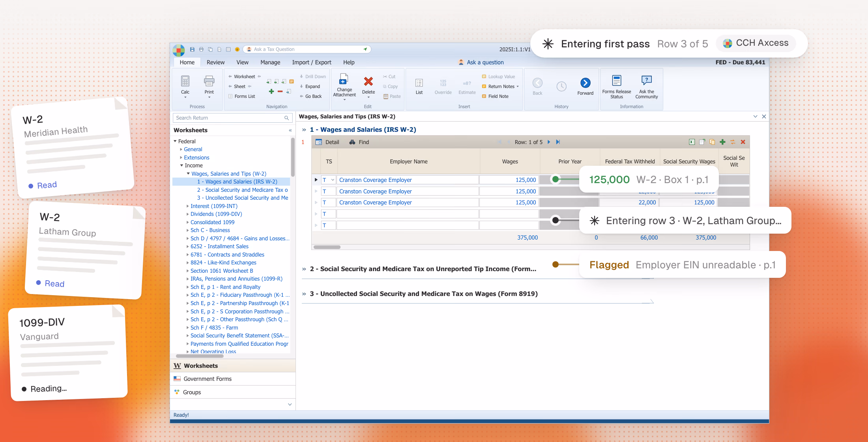Screen dimensions: 868x442
Task: Switch to the Home ribbon tab
Action: pos(187,62)
